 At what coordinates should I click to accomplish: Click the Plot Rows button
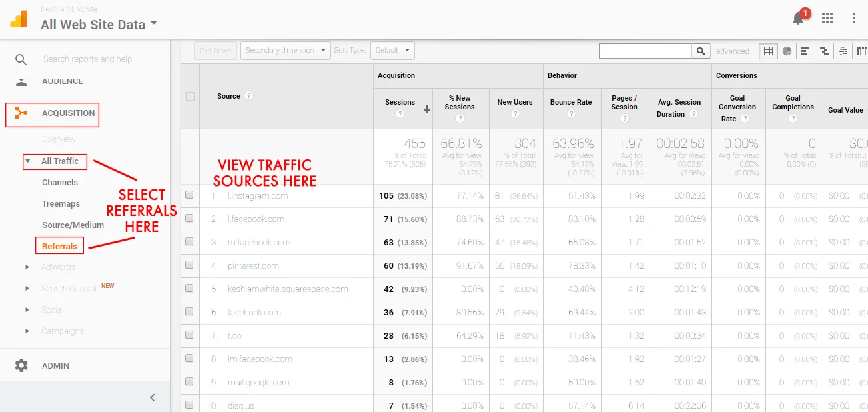[215, 51]
